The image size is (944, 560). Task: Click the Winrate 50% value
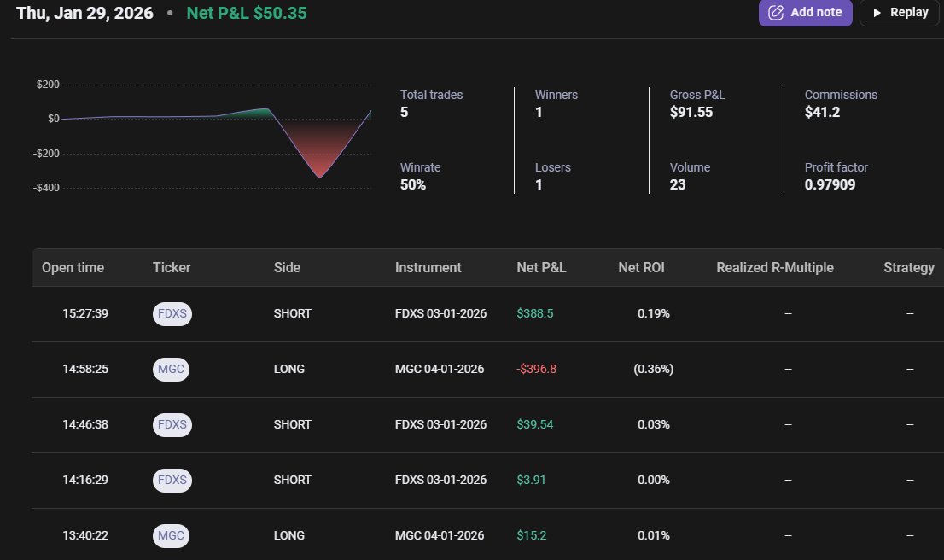point(413,185)
